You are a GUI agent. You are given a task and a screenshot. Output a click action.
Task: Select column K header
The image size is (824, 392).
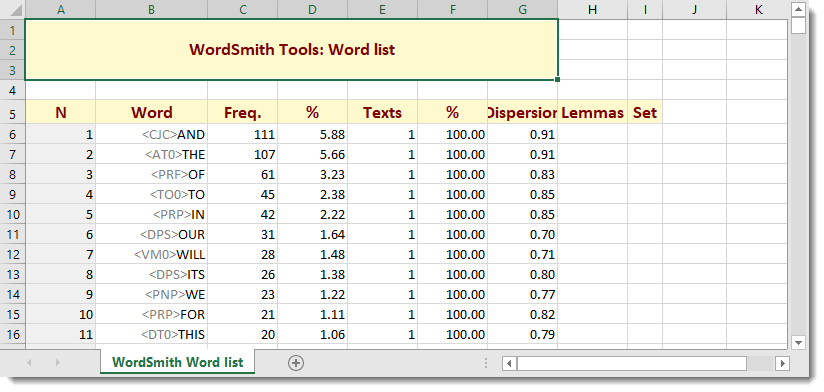pos(757,9)
